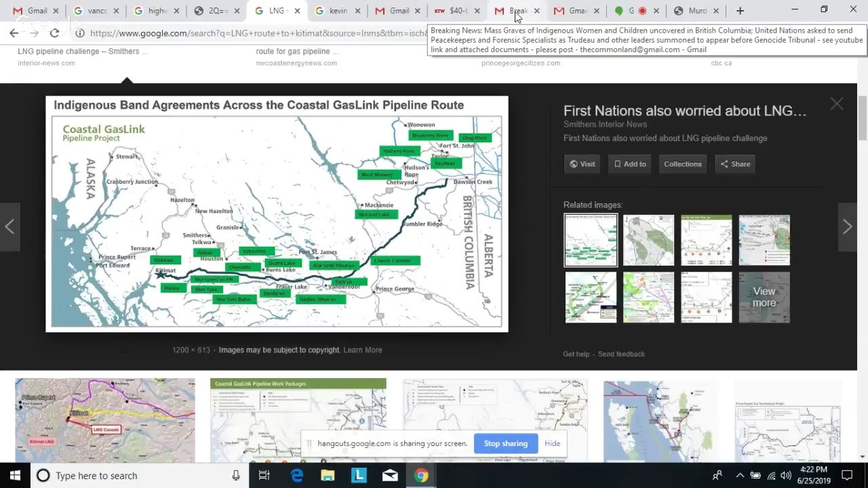868x488 pixels.
Task: Click Visit button for image source
Action: click(x=582, y=164)
